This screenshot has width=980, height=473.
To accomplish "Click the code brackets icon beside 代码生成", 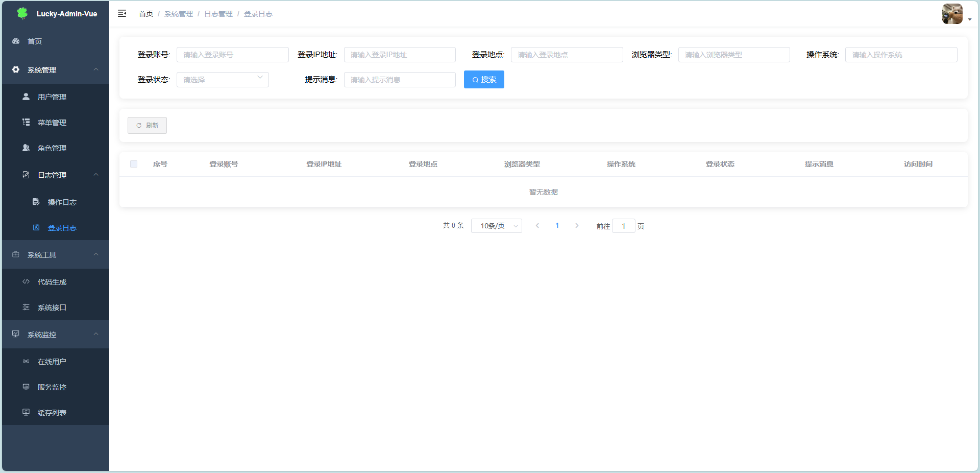I will click(26, 281).
